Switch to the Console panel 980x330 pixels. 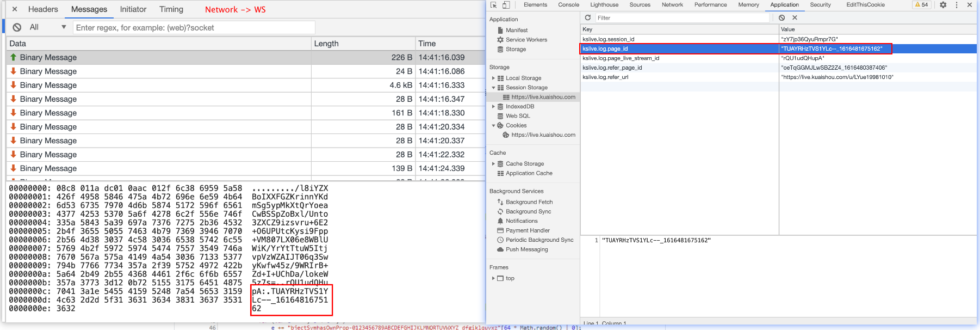click(x=568, y=5)
